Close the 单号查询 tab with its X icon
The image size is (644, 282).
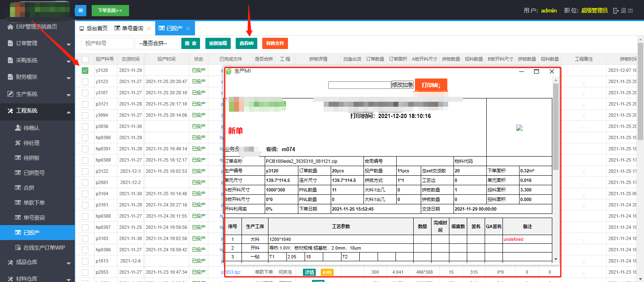(x=149, y=29)
